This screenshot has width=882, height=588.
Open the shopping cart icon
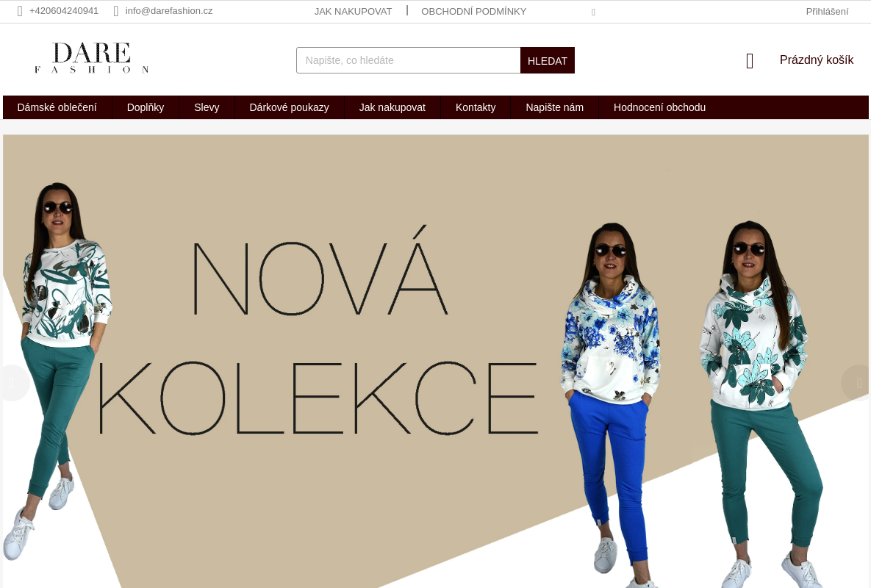click(750, 61)
